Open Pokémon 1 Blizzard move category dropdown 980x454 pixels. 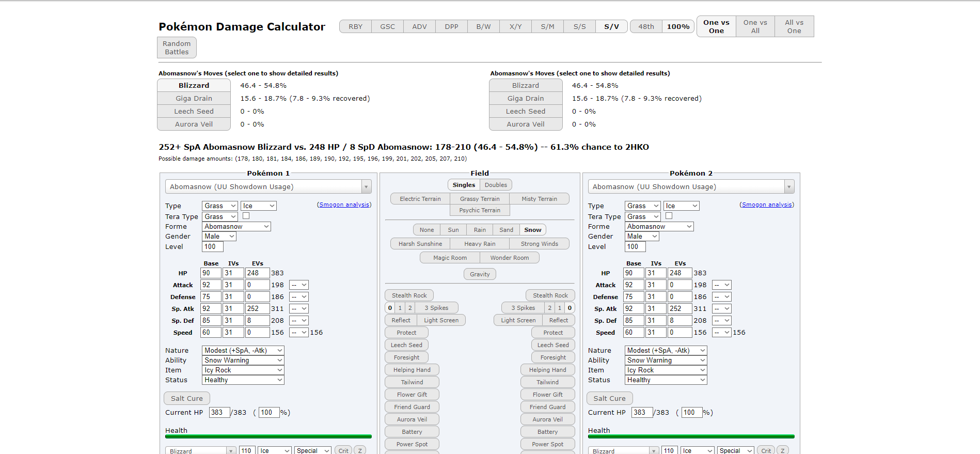313,450
